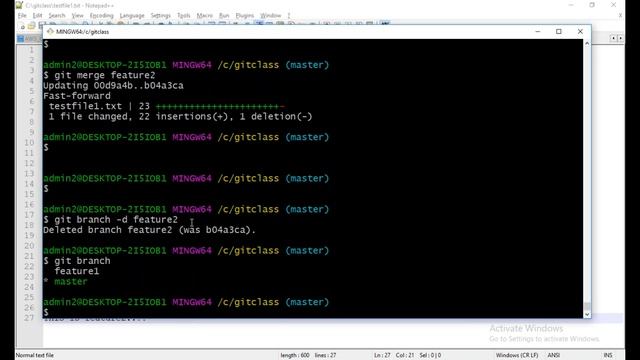The height and width of the screenshot is (360, 640).
Task: Open the Settings menu in Notepad++
Action: click(160, 16)
